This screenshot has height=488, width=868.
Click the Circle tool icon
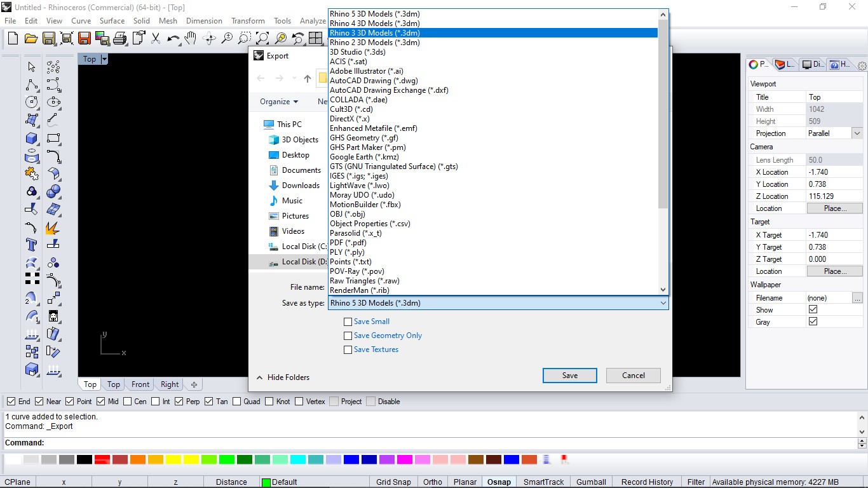[32, 102]
